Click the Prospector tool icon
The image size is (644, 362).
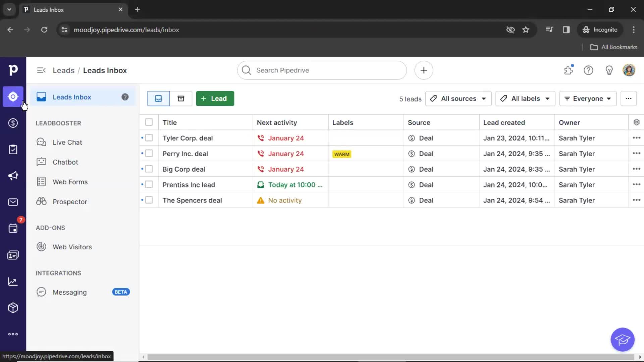tap(41, 201)
